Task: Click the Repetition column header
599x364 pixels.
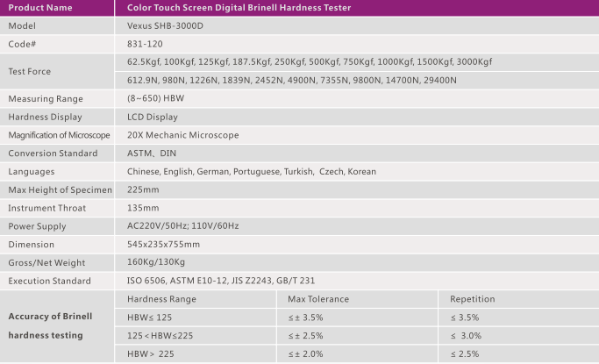Action: point(472,299)
